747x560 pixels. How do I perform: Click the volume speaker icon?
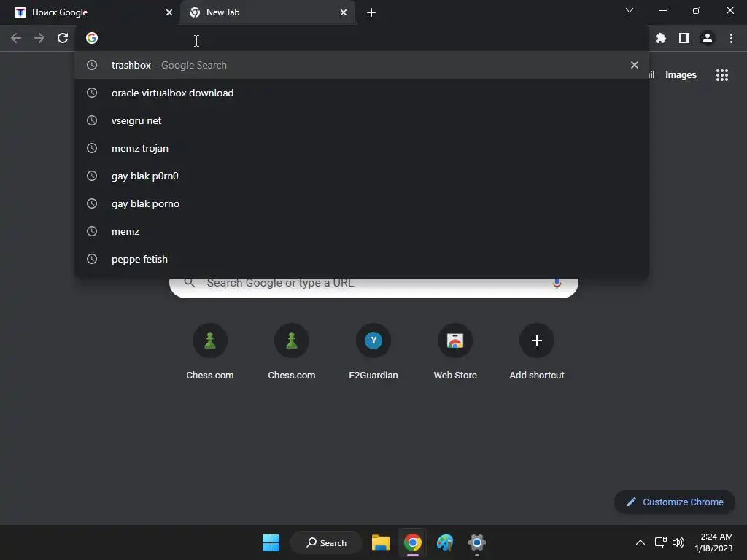click(x=678, y=542)
